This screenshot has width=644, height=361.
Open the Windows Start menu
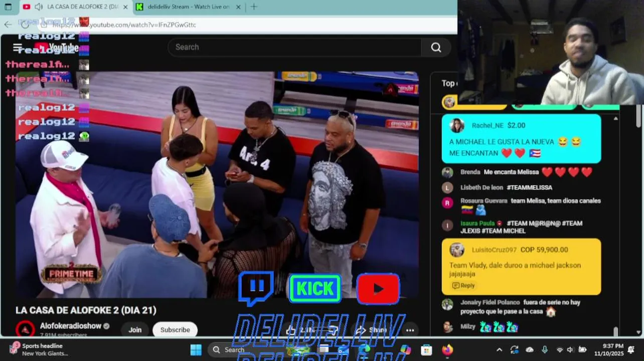[196, 349]
